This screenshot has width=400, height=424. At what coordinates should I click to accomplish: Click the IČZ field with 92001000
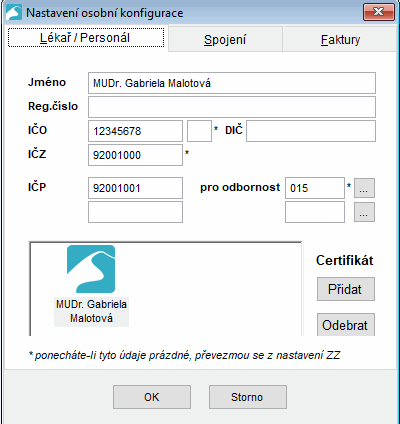pyautogui.click(x=135, y=155)
